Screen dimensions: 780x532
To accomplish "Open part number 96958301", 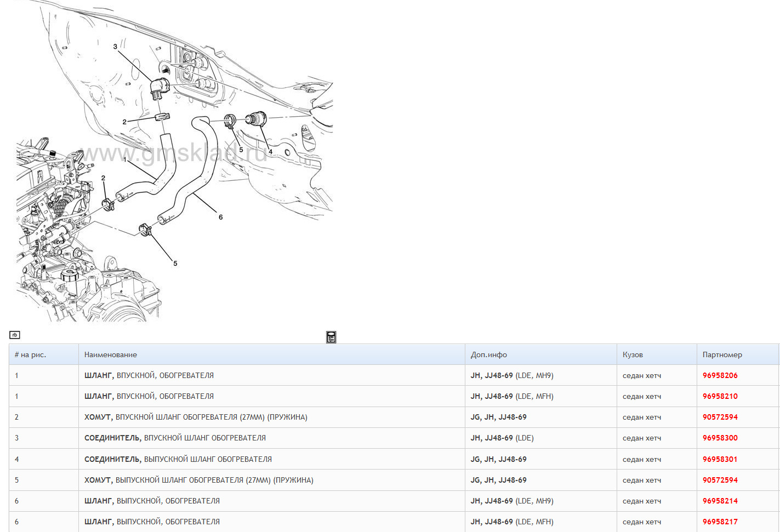I will (720, 459).
